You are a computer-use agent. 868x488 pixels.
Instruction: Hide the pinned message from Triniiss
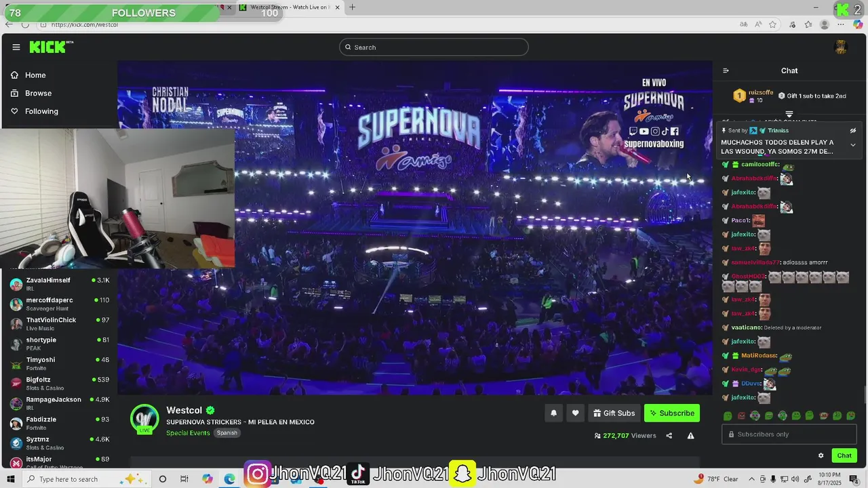coord(853,131)
